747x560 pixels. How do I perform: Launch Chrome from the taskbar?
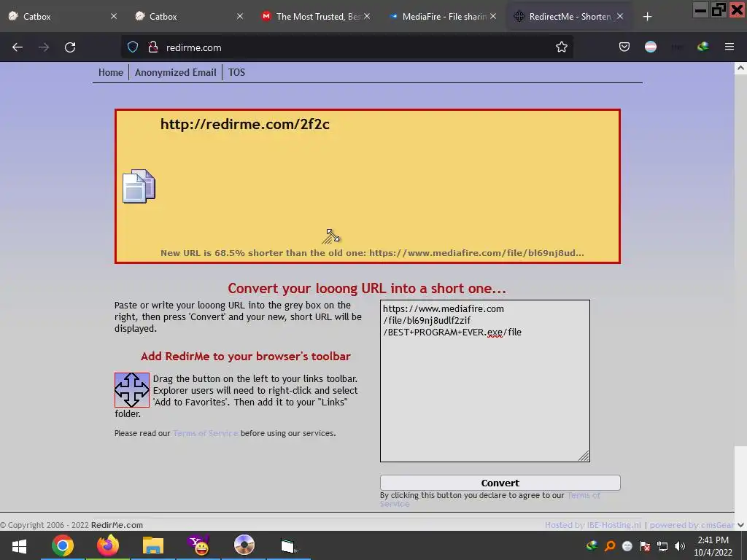[63, 545]
